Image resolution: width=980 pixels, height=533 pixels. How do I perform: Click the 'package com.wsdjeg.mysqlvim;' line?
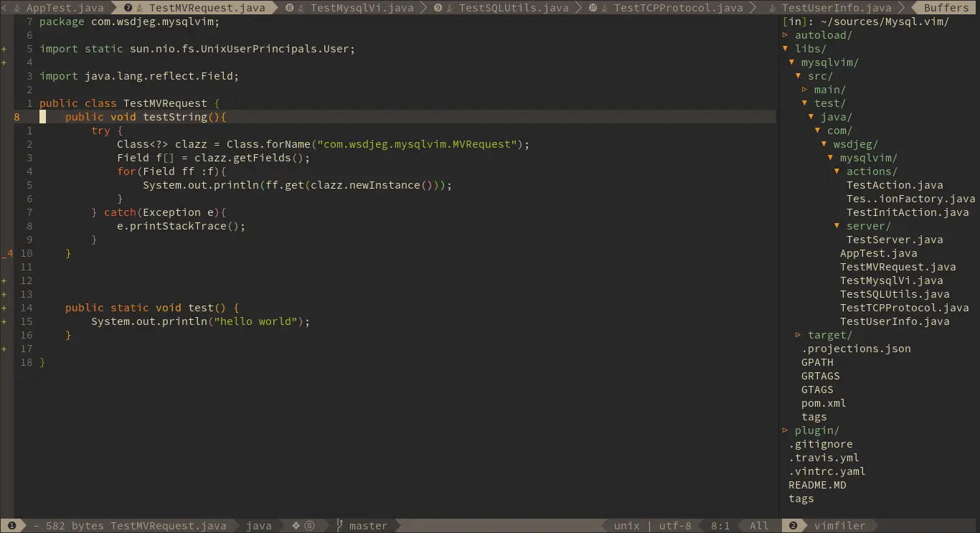130,22
